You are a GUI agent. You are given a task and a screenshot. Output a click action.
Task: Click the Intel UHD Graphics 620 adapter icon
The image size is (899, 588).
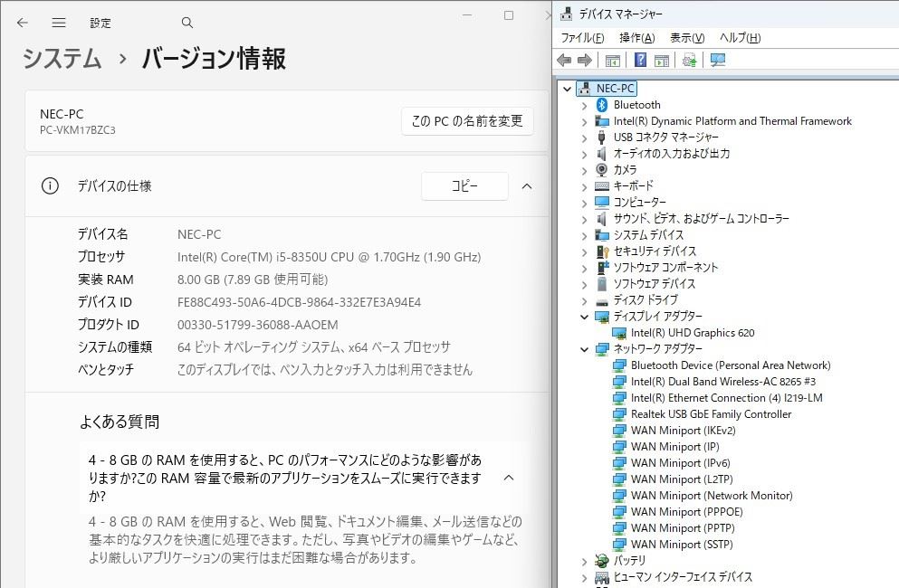618,333
